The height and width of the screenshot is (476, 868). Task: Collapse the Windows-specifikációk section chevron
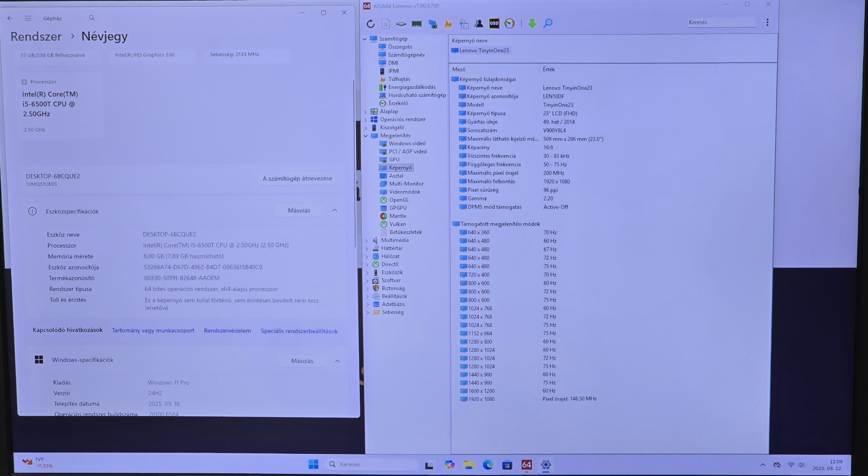[337, 361]
